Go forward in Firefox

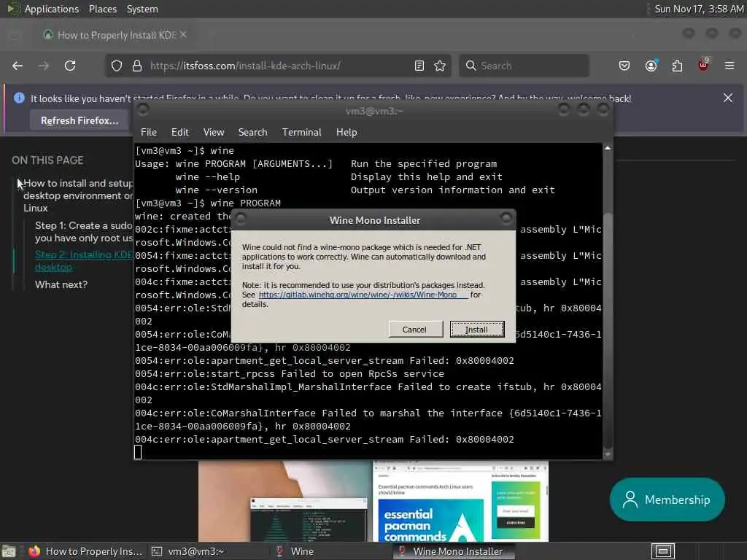pyautogui.click(x=44, y=66)
